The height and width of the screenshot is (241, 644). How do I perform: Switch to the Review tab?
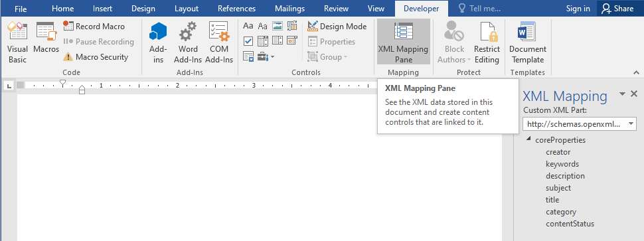click(337, 9)
